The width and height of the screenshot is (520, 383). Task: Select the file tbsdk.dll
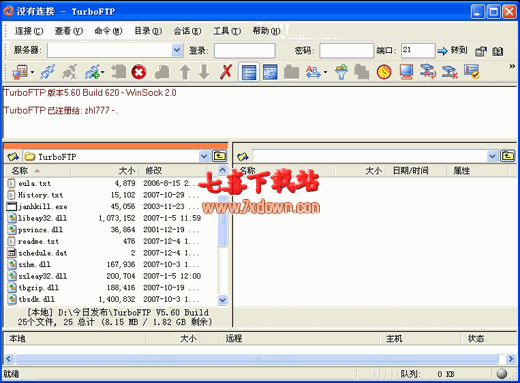pos(31,299)
